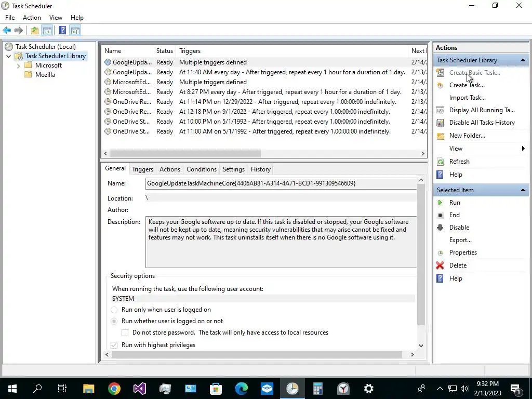Collapse the Selected Item actions section
The width and height of the screenshot is (532, 399).
[x=523, y=190]
